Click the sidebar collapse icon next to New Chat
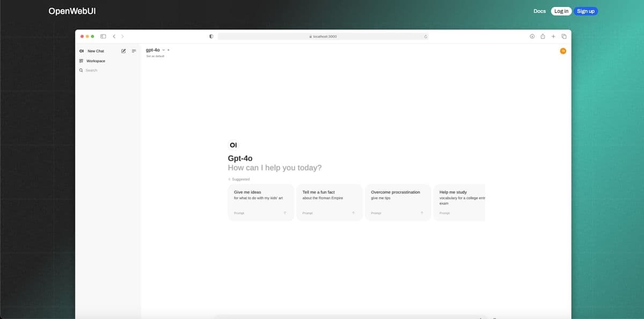The width and height of the screenshot is (644, 319). pos(134,51)
